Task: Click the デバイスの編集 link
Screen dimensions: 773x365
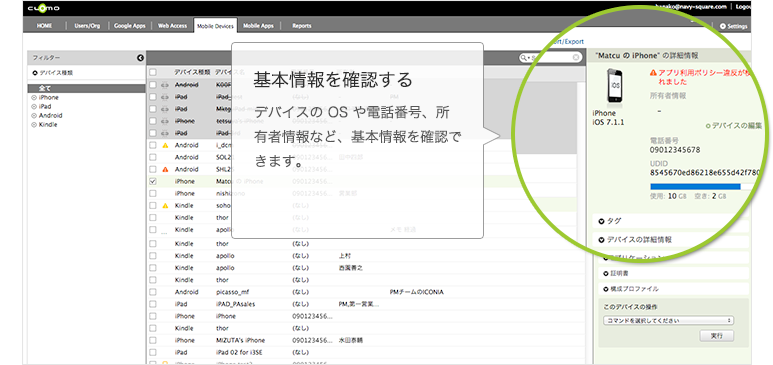Action: pyautogui.click(x=737, y=126)
